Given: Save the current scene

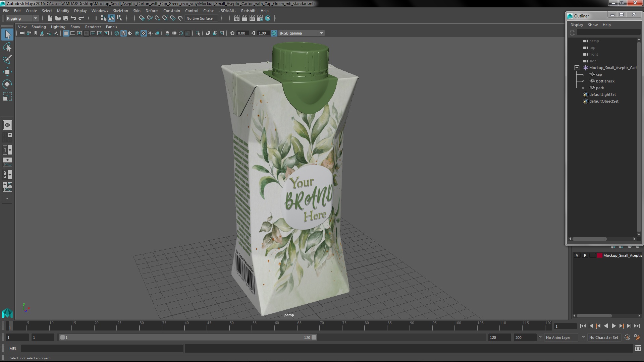Looking at the screenshot, I should [66, 18].
